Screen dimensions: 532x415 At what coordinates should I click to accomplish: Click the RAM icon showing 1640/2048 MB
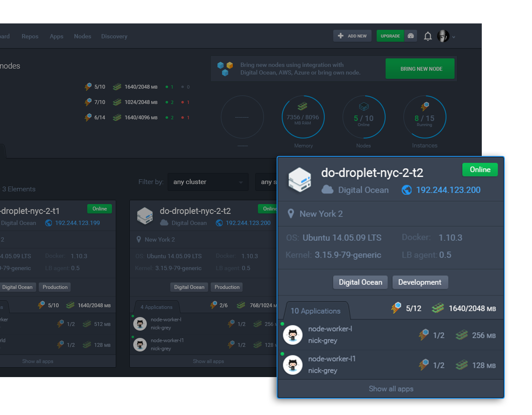coord(438,308)
